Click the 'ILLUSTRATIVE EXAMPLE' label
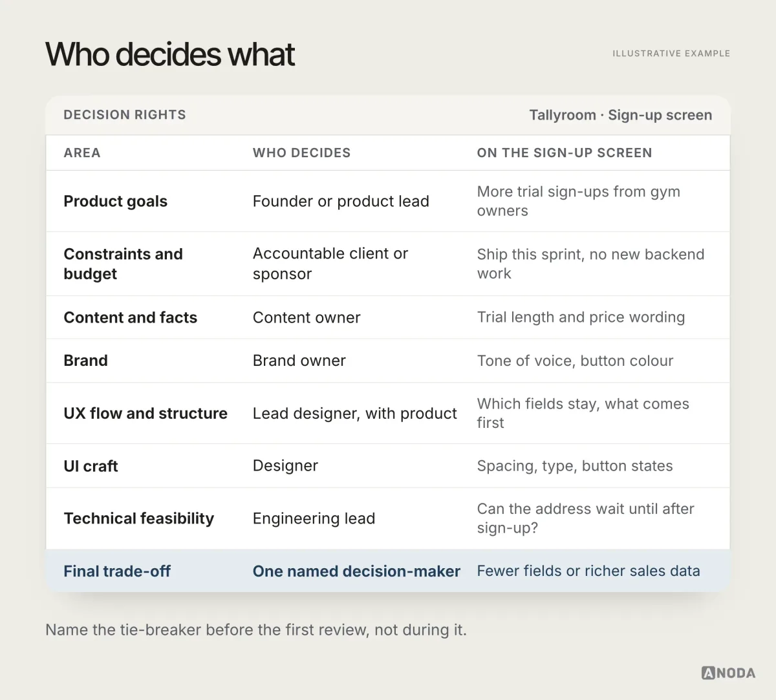The width and height of the screenshot is (776, 700). 671,54
